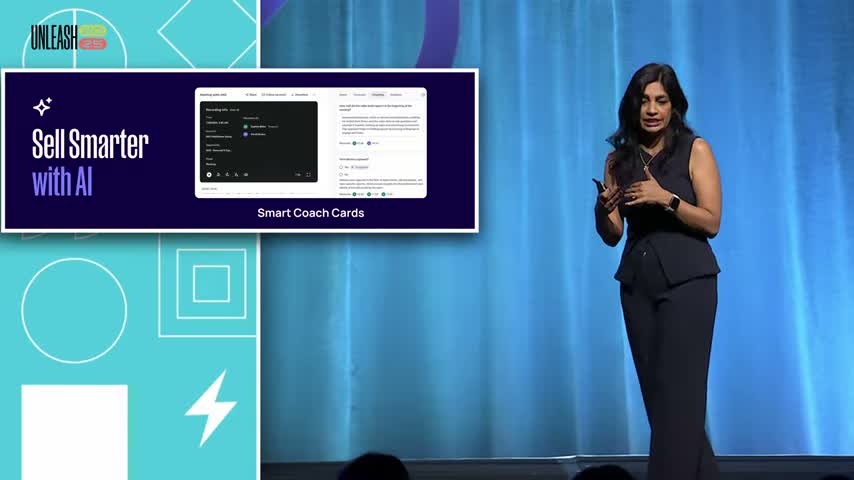The width and height of the screenshot is (854, 480).
Task: Open the 1.0x playback speed control
Action: coord(298,174)
